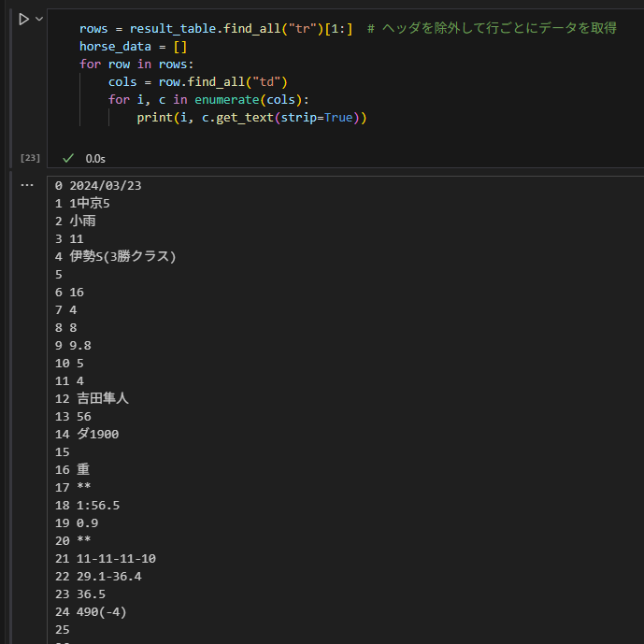Click the green success checkmark of cell 23
The image size is (644, 644).
click(68, 158)
